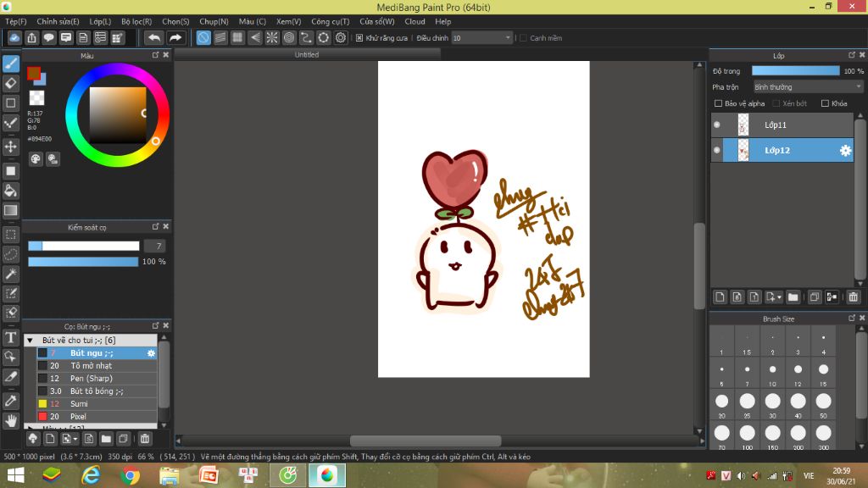Collapse the Bút vẽ cho tui brush group

click(x=30, y=341)
